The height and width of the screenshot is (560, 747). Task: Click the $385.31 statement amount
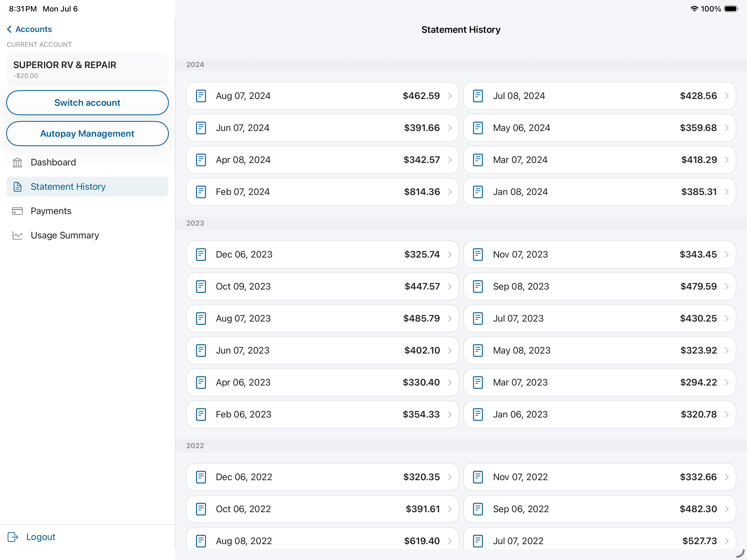click(x=699, y=192)
